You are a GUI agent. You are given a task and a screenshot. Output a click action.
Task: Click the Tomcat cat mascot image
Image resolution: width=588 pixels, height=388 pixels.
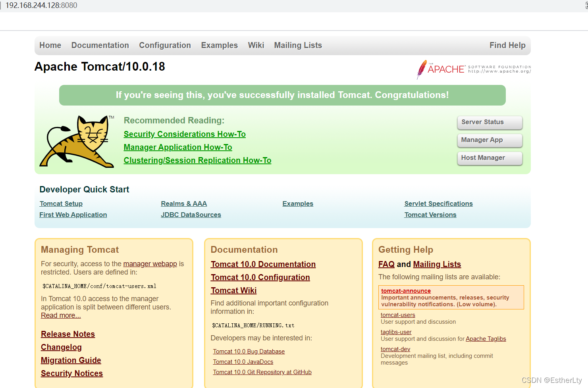[x=76, y=141]
